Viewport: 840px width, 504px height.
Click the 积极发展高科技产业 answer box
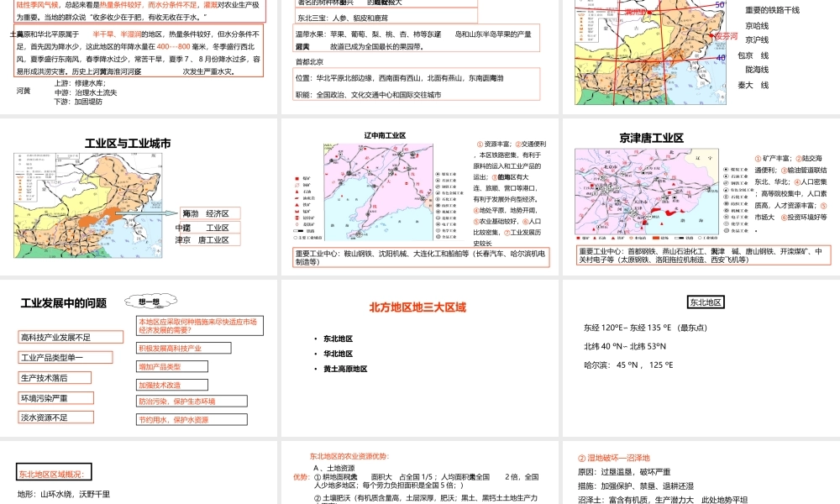(184, 348)
